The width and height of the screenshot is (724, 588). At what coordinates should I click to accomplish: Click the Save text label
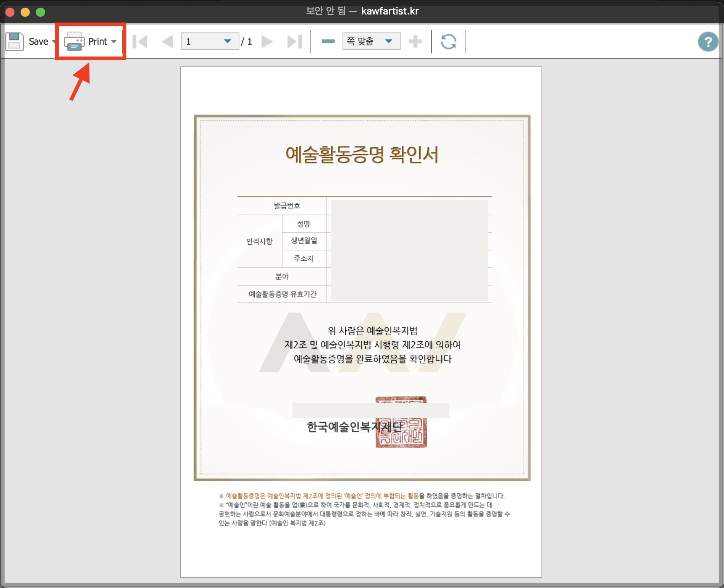pos(39,41)
